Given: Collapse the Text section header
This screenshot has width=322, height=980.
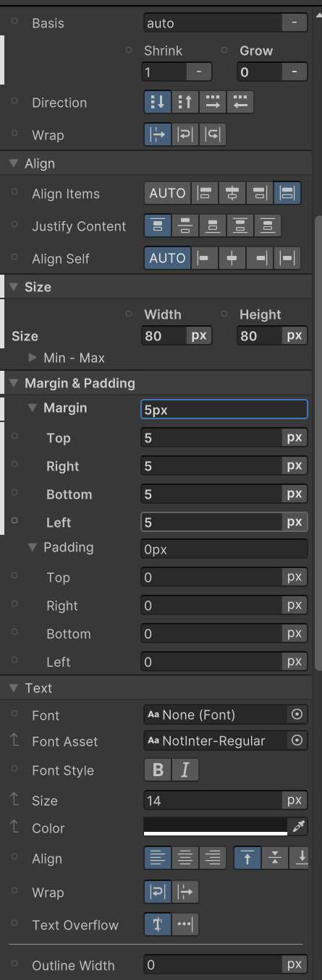Looking at the screenshot, I should [x=14, y=688].
